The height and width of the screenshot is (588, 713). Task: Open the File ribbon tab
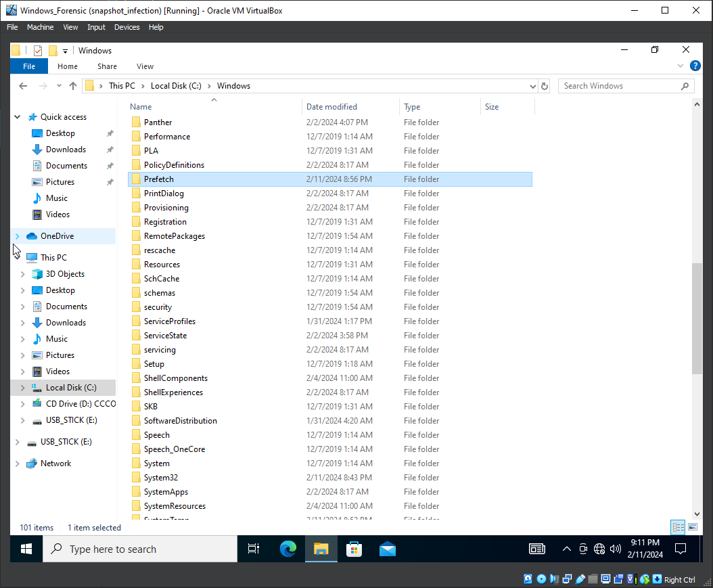(29, 66)
